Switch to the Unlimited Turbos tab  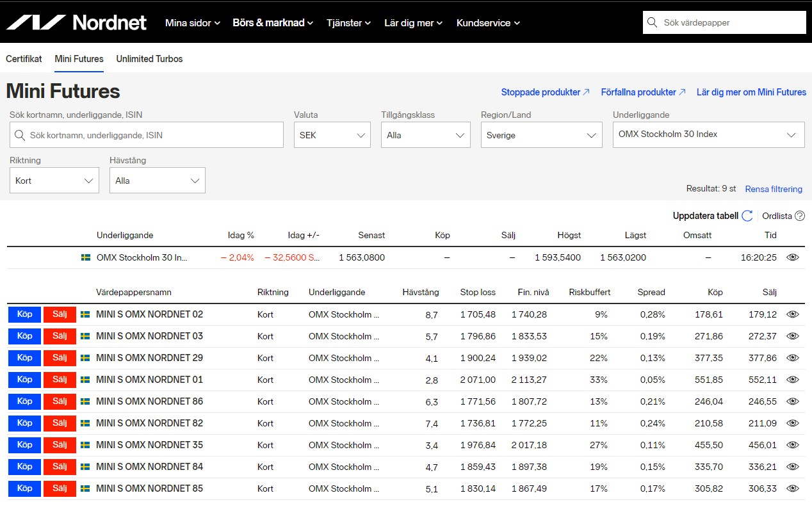click(149, 59)
